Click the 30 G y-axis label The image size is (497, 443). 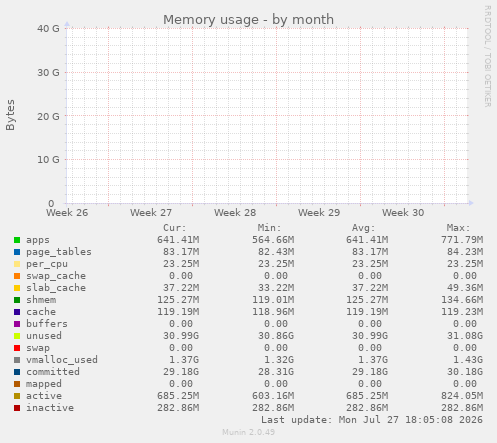point(48,73)
